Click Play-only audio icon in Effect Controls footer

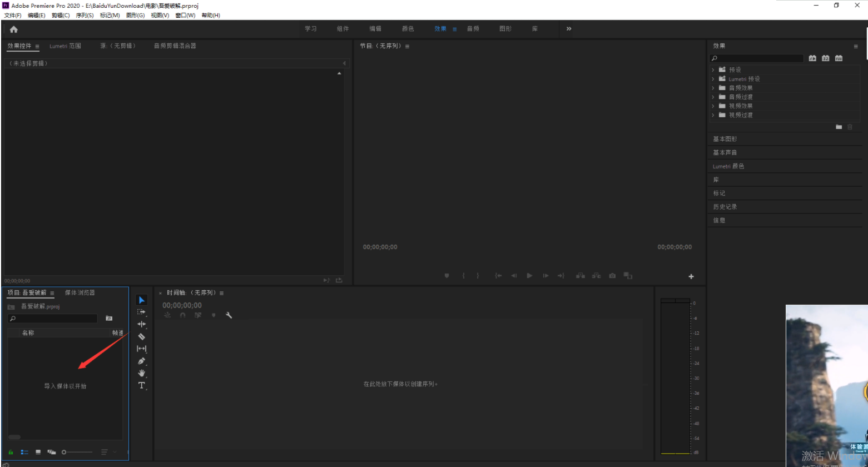[x=326, y=281]
